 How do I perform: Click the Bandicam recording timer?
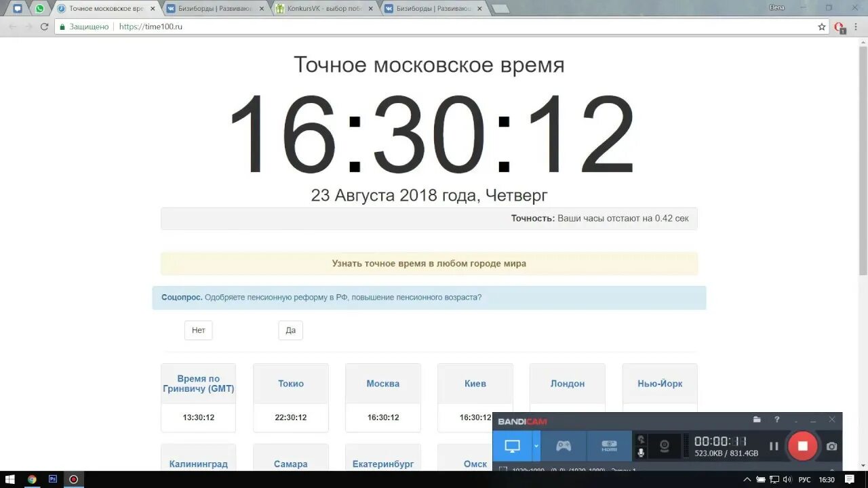(x=720, y=441)
